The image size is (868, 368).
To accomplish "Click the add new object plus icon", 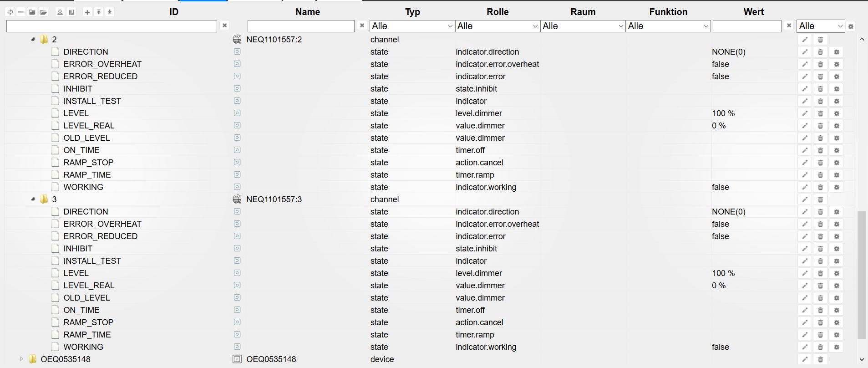I will click(87, 12).
